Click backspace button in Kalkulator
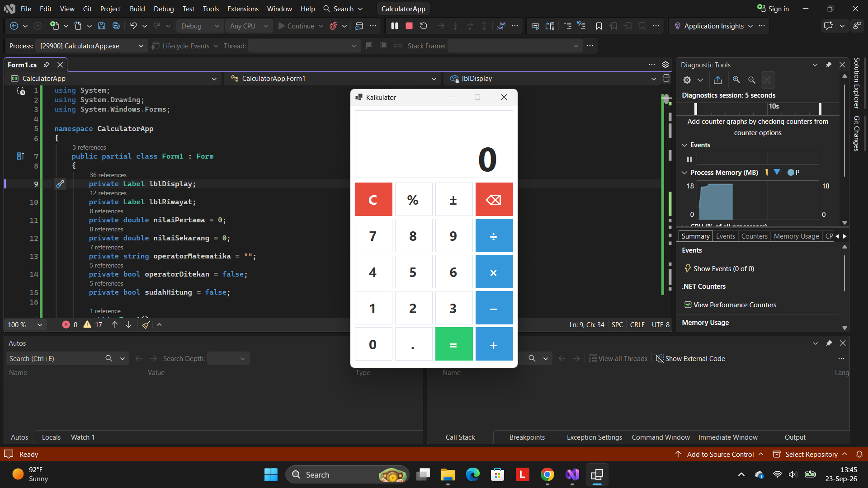Screen dimensions: 868x488 494,200
